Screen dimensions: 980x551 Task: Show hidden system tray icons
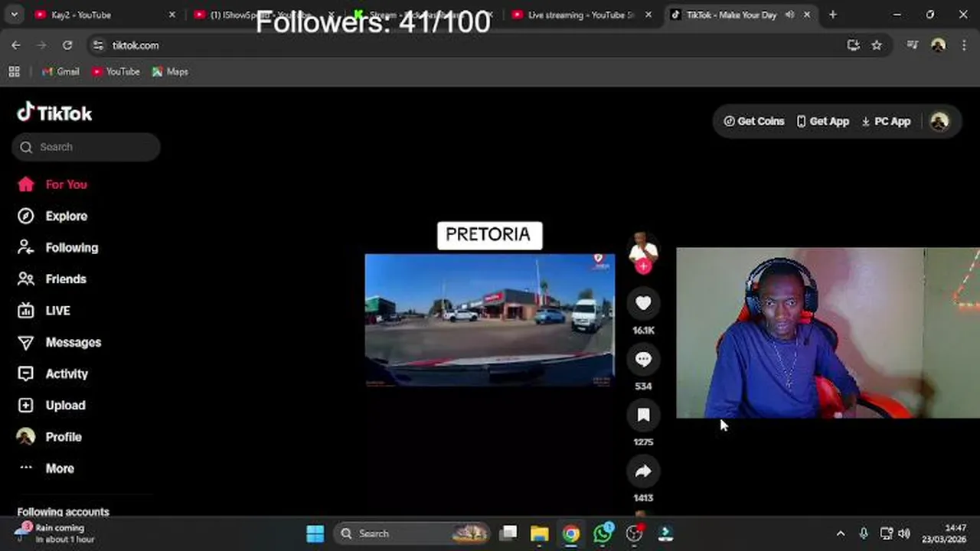tap(841, 533)
